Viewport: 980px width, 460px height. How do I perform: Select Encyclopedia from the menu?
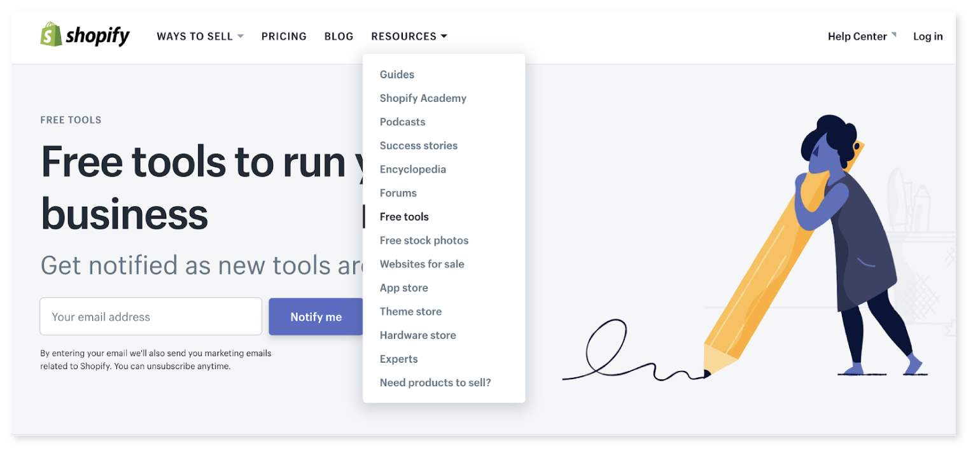(x=412, y=169)
